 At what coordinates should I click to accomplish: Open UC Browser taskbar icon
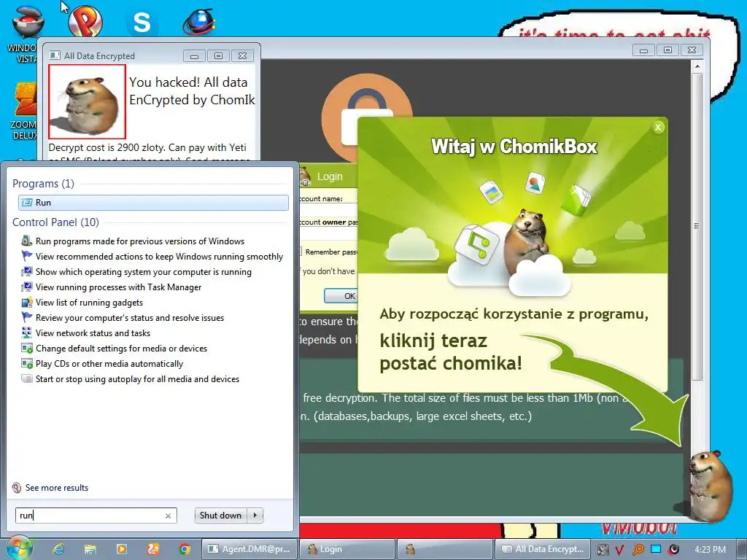click(153, 549)
